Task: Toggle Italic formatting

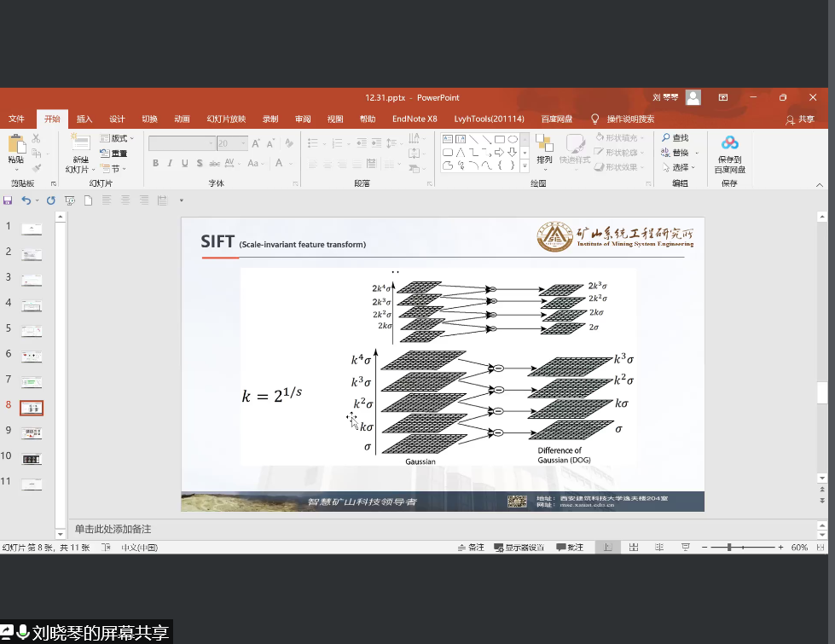Action: tap(170, 163)
